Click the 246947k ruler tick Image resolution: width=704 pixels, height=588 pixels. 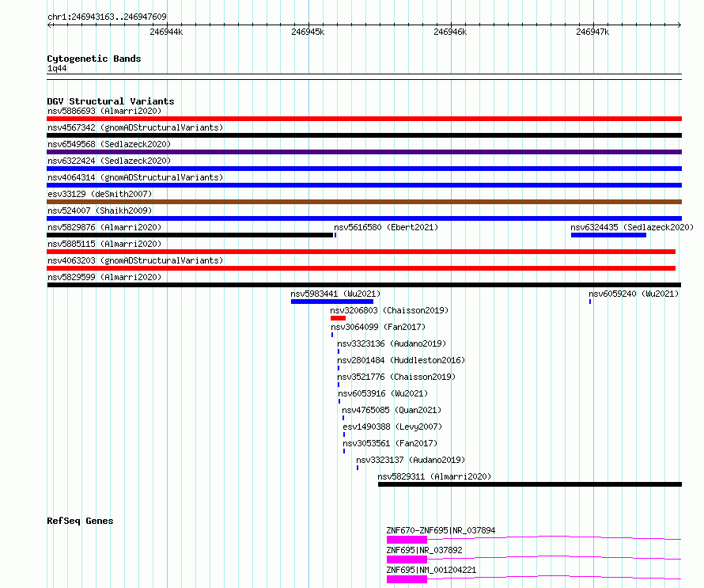pyautogui.click(x=592, y=32)
